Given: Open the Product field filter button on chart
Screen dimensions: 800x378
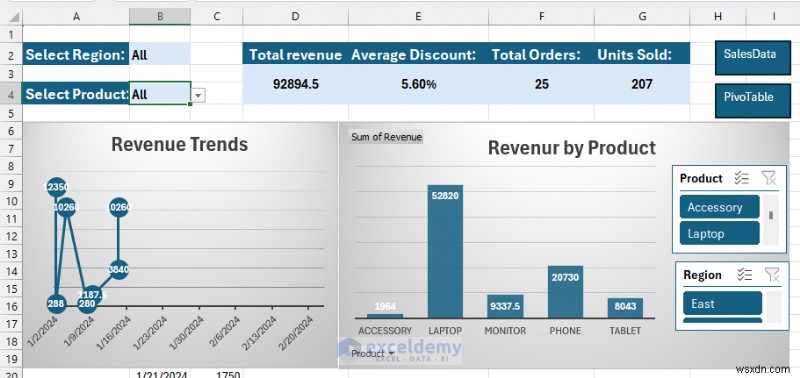Looking at the screenshot, I should tap(373, 354).
